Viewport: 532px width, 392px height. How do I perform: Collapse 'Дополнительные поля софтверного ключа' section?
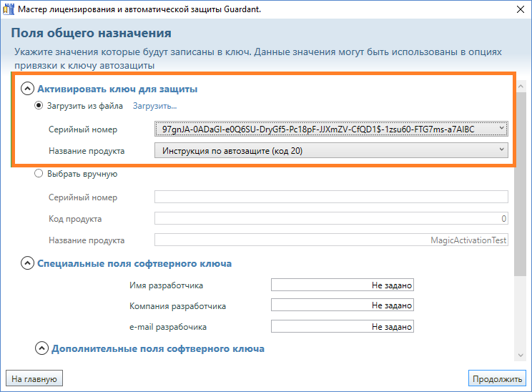coord(42,348)
